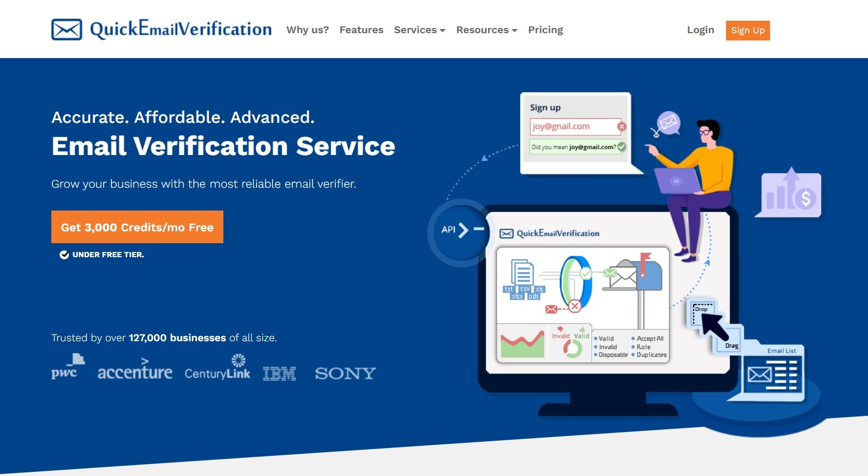Open the Pricing page
The height and width of the screenshot is (476, 868).
tap(545, 30)
